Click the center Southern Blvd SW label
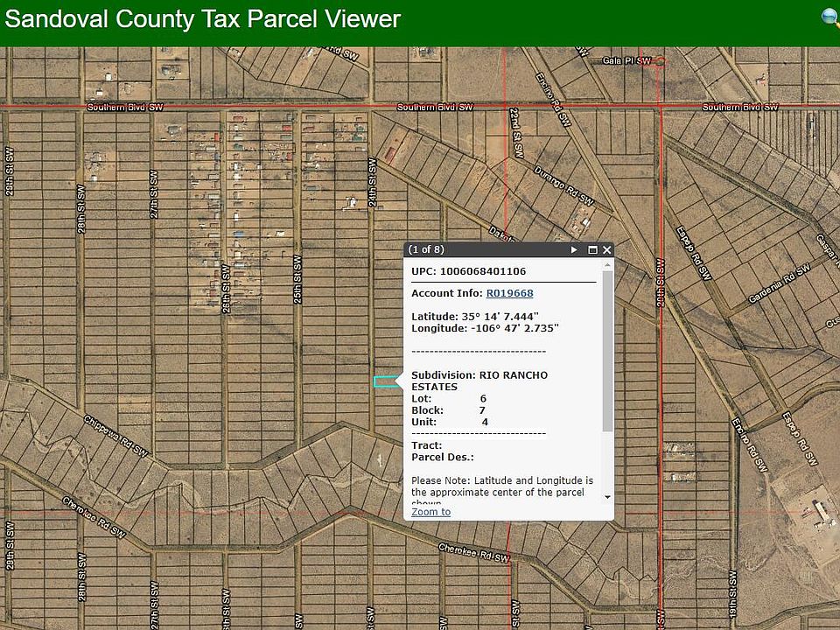The image size is (840, 630). pyautogui.click(x=435, y=107)
